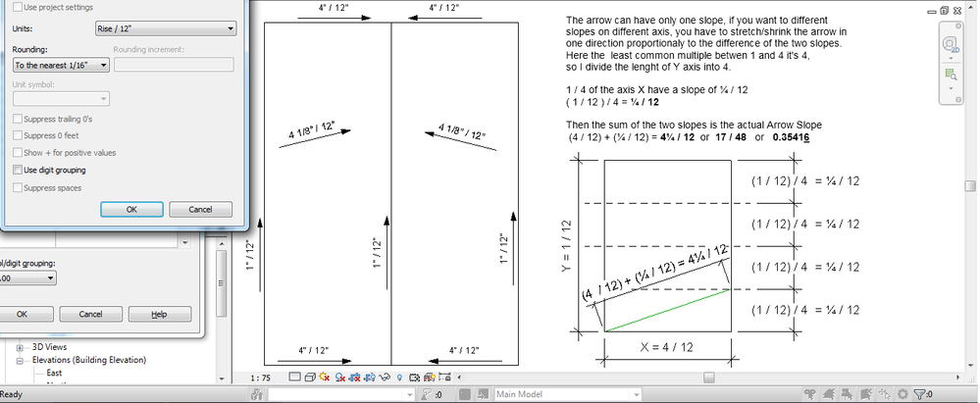Viewport: 980px width, 403px height.
Task: Check the disabled Suppress spaces checkbox
Action: click(18, 187)
